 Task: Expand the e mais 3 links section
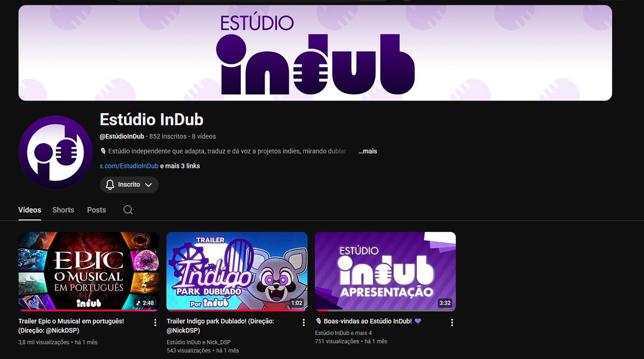(180, 166)
